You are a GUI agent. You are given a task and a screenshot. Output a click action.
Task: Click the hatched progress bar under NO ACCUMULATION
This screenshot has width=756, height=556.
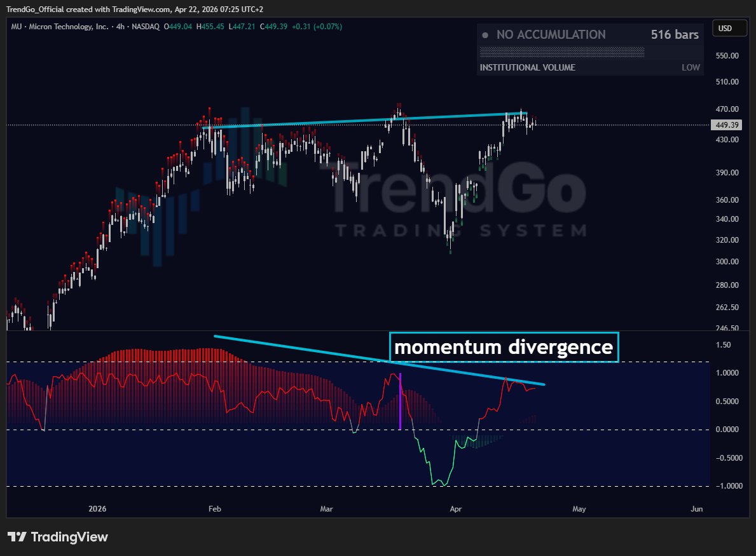[562, 51]
